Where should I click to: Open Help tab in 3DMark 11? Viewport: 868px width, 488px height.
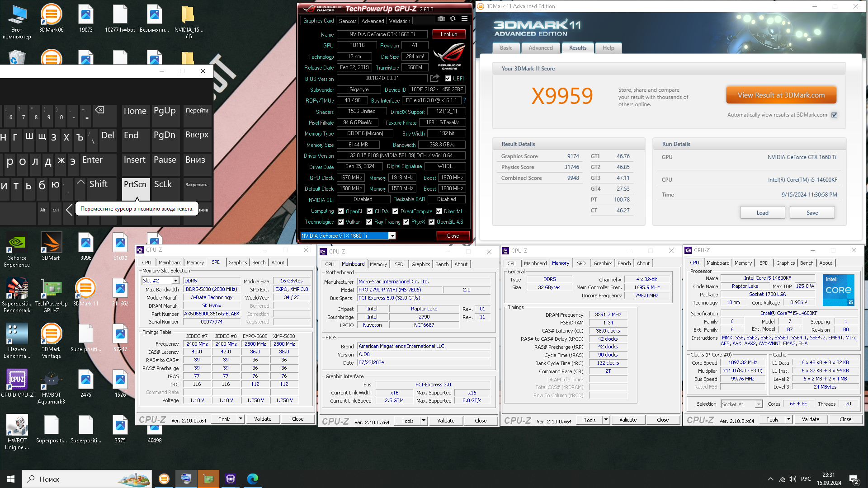click(608, 48)
